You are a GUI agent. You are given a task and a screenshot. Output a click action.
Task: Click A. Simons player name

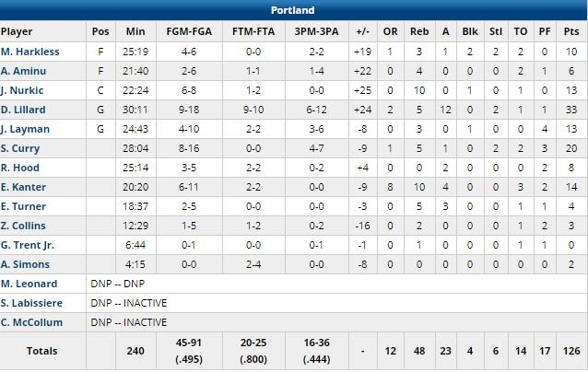[x=25, y=264]
